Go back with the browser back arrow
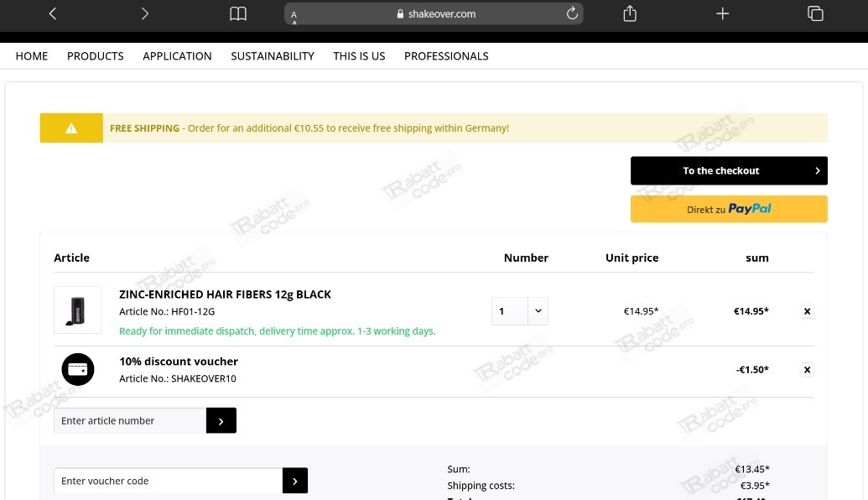 [x=53, y=13]
